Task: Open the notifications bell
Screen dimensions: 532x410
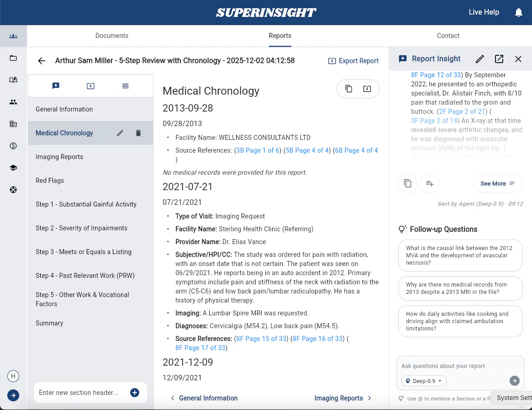Action: coord(518,12)
